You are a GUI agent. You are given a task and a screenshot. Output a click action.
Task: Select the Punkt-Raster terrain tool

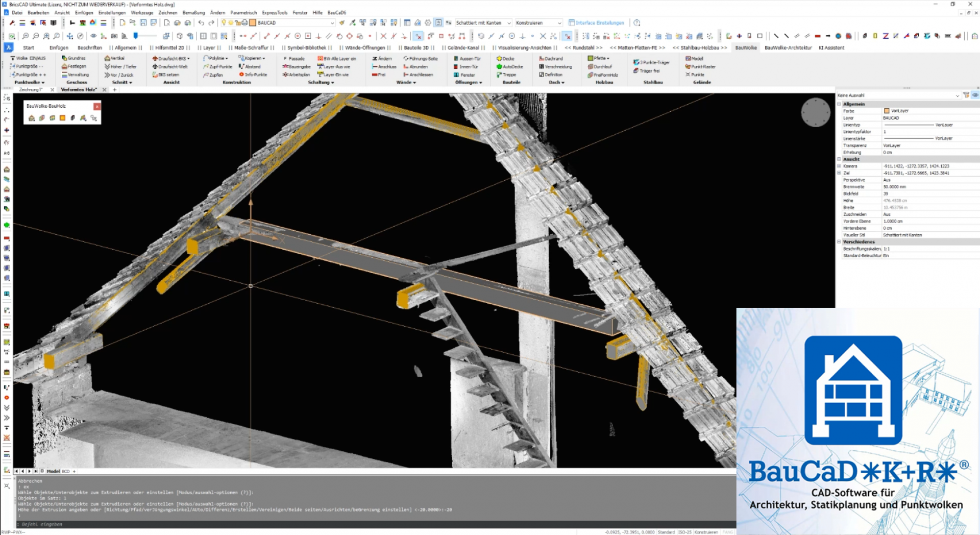point(700,66)
